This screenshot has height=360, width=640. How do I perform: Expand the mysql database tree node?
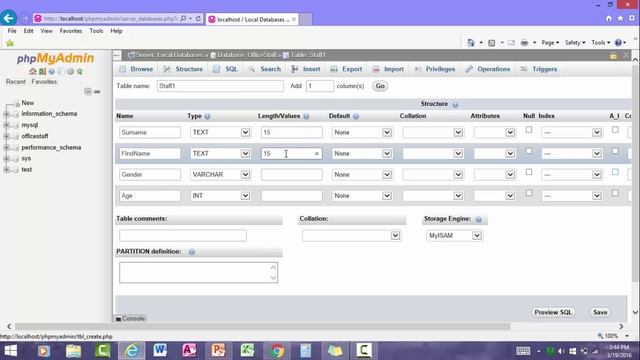tap(7, 125)
